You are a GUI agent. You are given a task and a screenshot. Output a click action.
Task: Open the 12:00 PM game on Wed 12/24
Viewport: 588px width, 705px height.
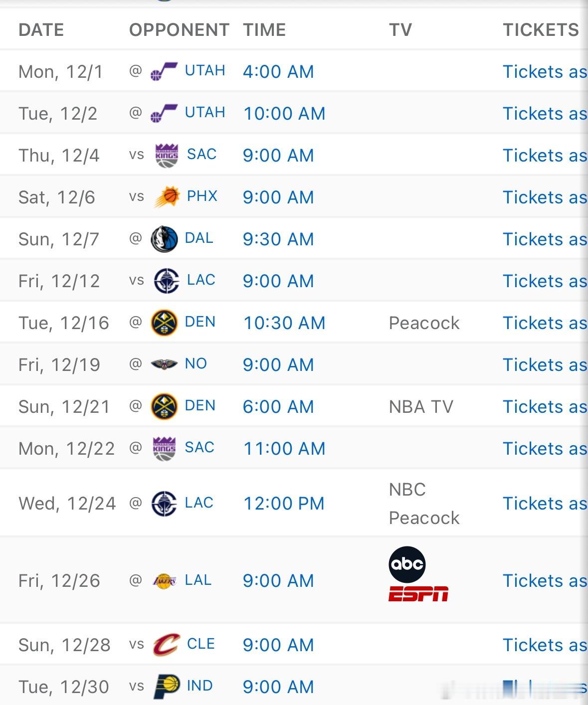pos(283,504)
